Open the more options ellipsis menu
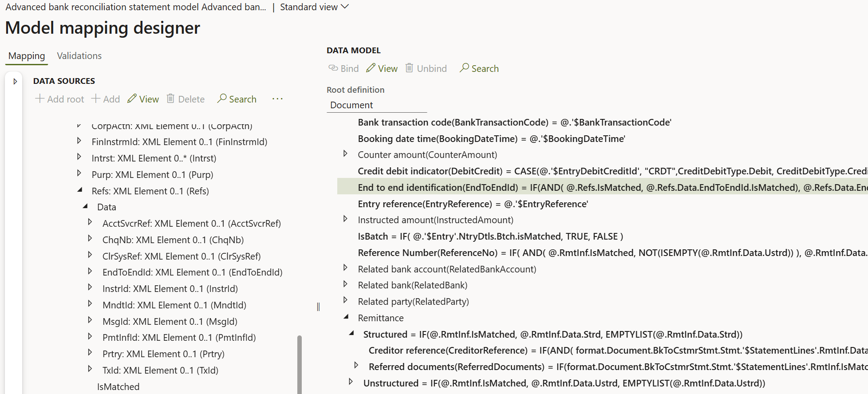The width and height of the screenshot is (868, 394). pyautogui.click(x=277, y=99)
